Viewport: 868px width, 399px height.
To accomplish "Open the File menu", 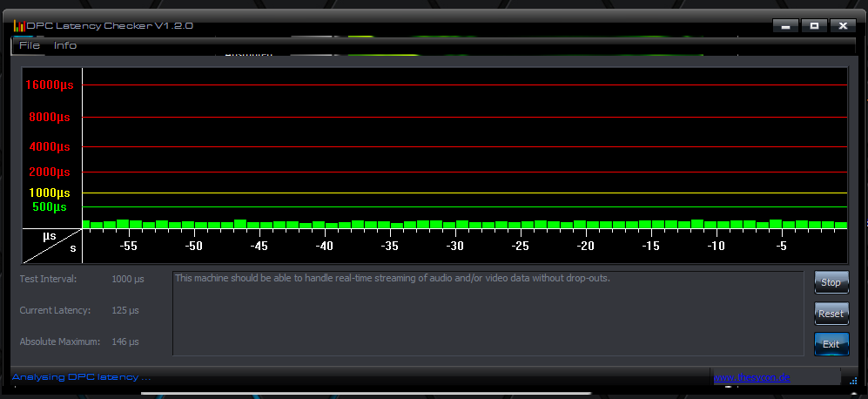I will tap(29, 45).
